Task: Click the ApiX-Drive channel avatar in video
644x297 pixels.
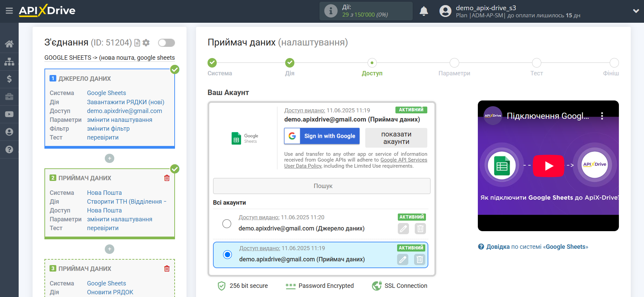Action: point(493,116)
